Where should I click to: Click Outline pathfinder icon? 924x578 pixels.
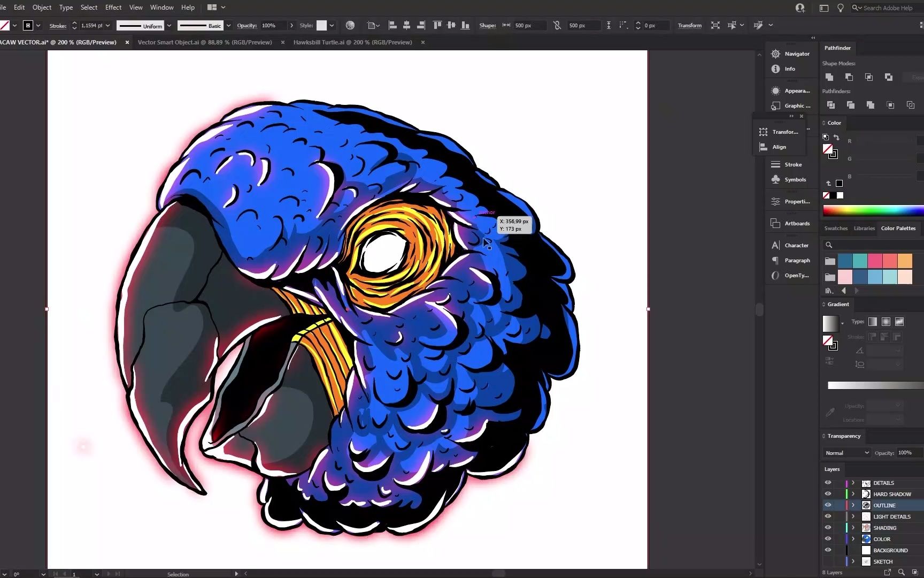pos(911,105)
